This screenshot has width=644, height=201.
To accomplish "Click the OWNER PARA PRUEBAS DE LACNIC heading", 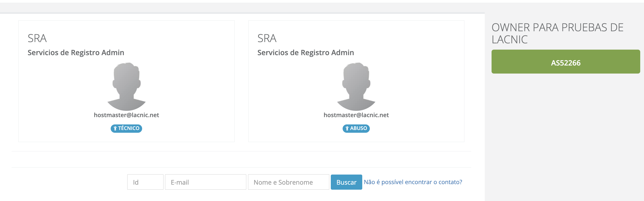I will (x=557, y=33).
